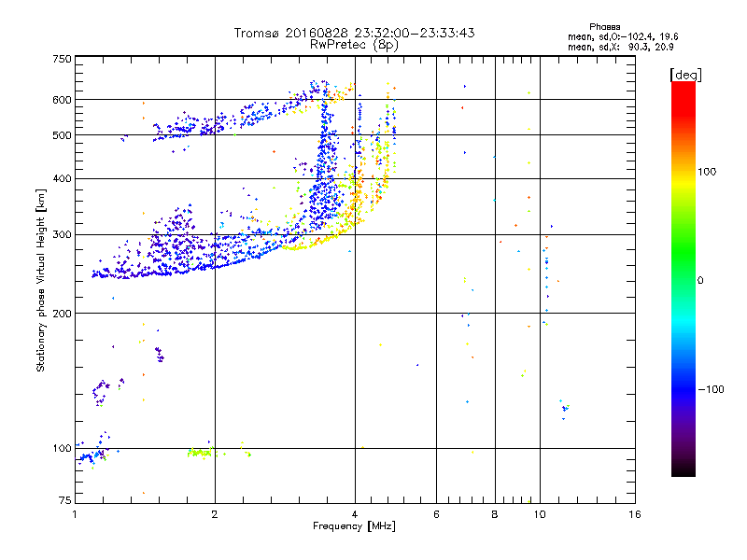Click the 'mean, sd,X: 90.3, 20.9' statistics line

[x=620, y=47]
